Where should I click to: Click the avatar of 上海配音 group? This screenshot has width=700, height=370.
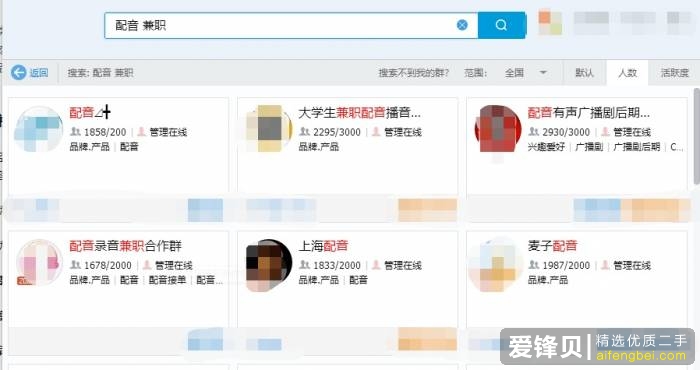coord(269,265)
